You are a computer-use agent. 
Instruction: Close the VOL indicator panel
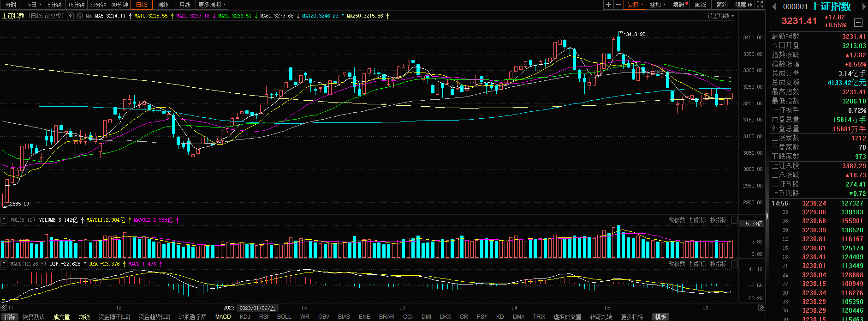734,220
